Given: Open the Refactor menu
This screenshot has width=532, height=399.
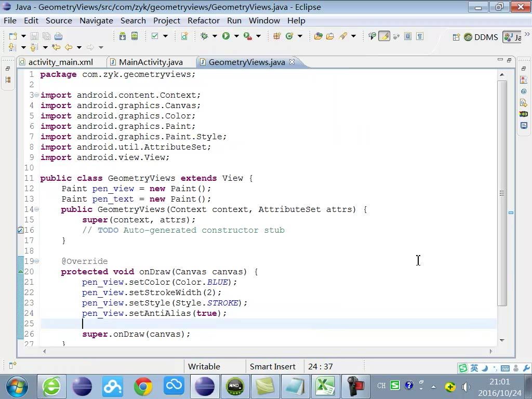Looking at the screenshot, I should (x=204, y=21).
